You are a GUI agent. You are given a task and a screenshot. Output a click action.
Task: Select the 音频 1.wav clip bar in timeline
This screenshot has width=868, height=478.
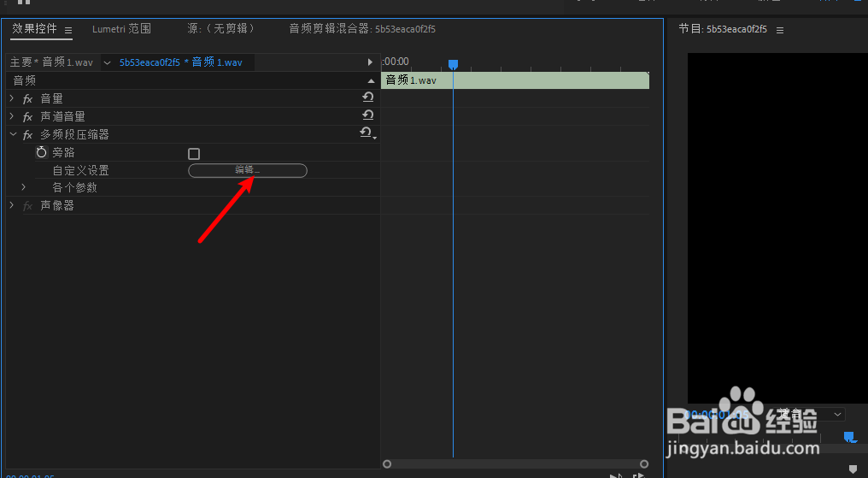[x=515, y=80]
